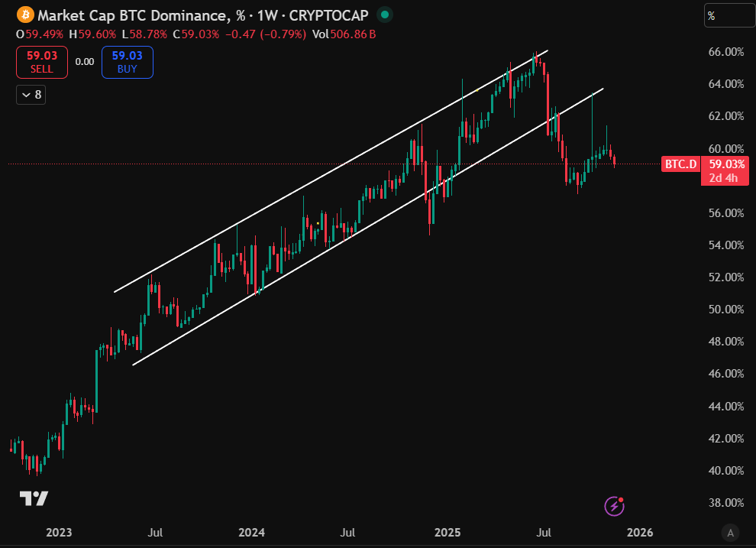Image resolution: width=756 pixels, height=548 pixels.
Task: Select the upper white channel trendline
Action: [331, 171]
